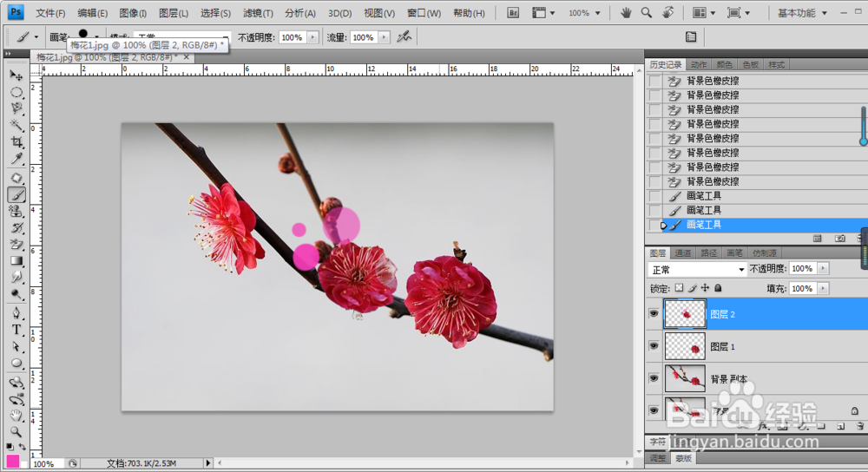The width and height of the screenshot is (868, 472).
Task: Open the 选择(S) menu
Action: [215, 13]
